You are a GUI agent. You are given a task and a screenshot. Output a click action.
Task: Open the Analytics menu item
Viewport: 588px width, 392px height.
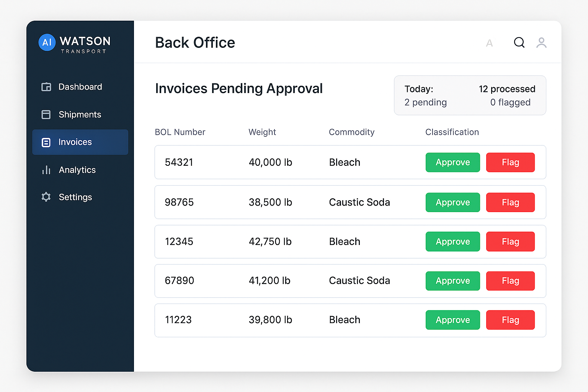[77, 170]
